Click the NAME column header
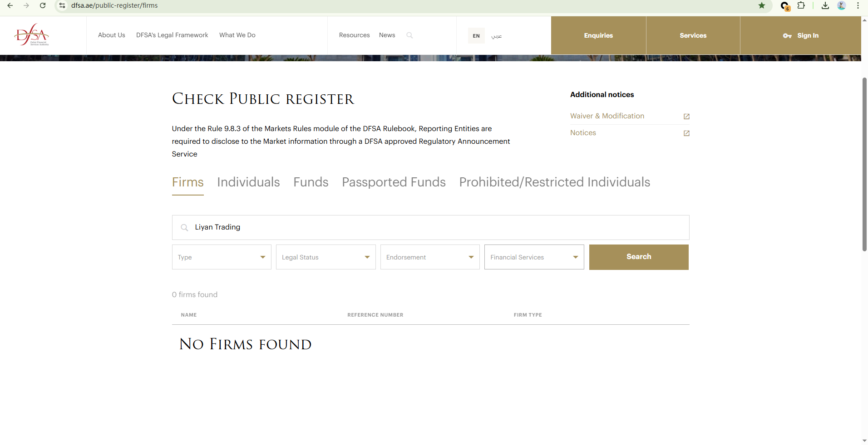Screen dimensions: 868x445 click(x=189, y=315)
